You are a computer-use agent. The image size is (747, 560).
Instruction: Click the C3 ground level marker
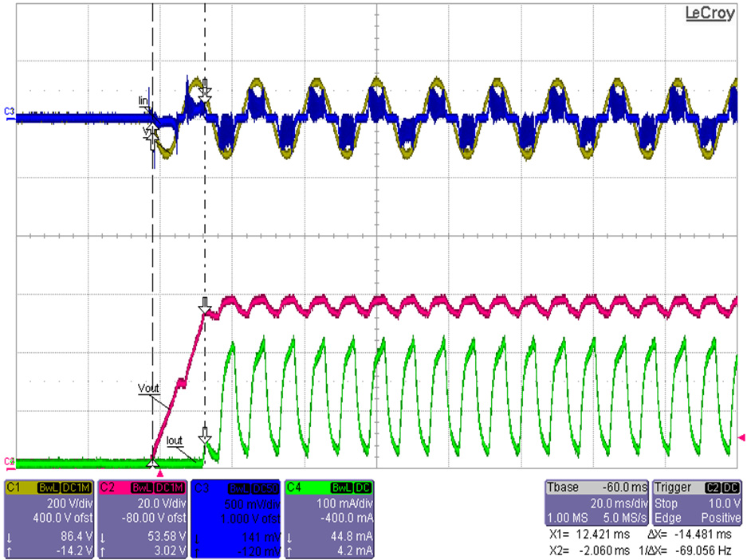coord(9,112)
